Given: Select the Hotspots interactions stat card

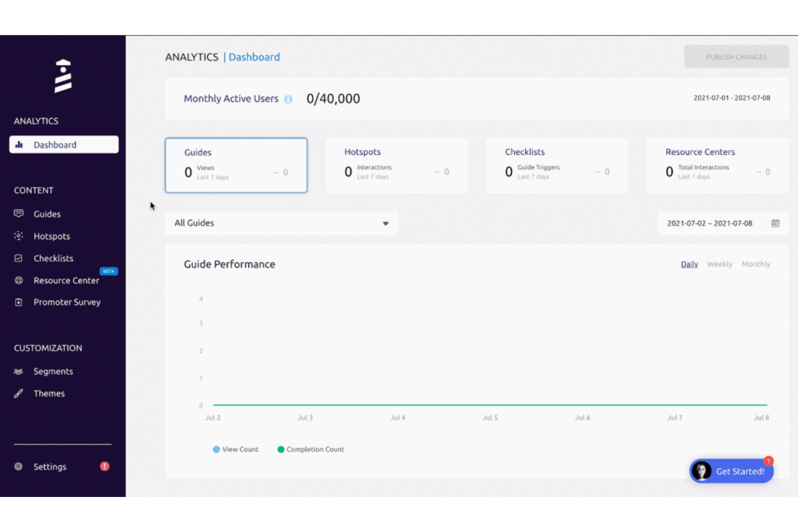Looking at the screenshot, I should coord(396,165).
